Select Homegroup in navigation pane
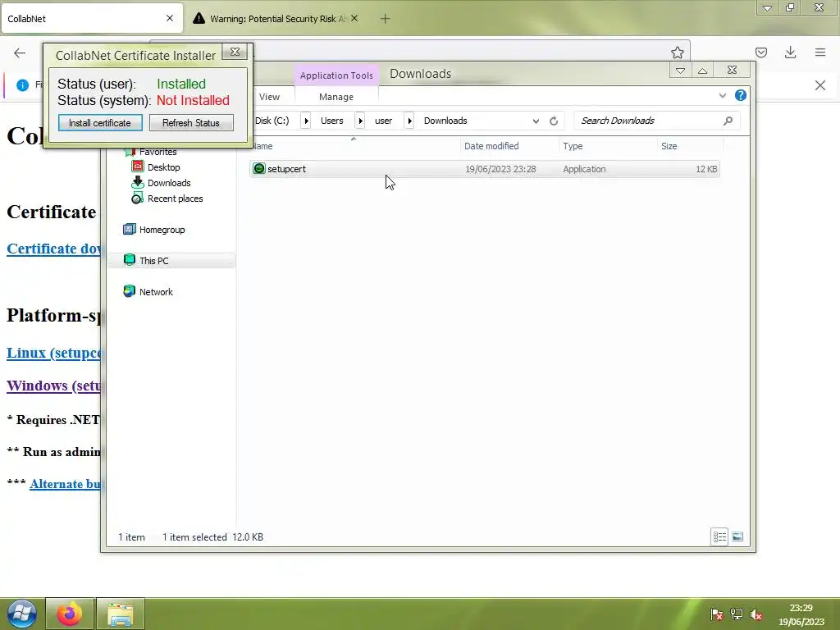 coord(162,230)
